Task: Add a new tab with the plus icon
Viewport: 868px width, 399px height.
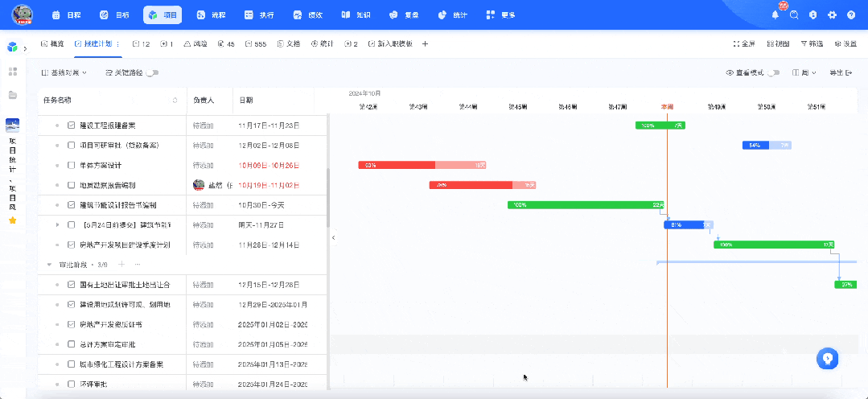Action: coord(425,43)
